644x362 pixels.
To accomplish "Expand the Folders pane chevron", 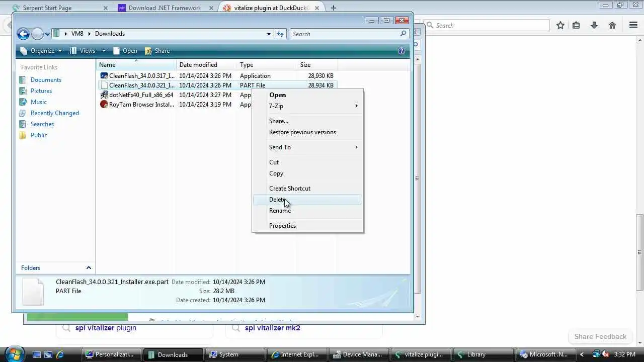I will click(89, 268).
